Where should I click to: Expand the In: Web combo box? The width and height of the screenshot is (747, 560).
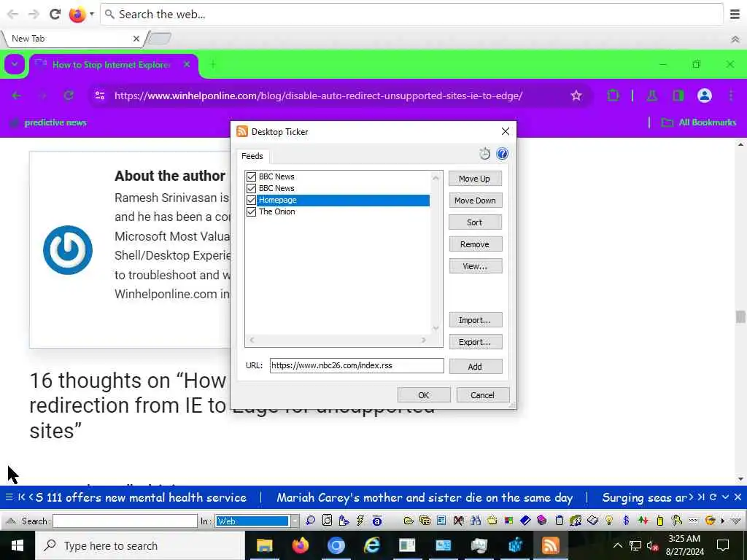(x=295, y=521)
